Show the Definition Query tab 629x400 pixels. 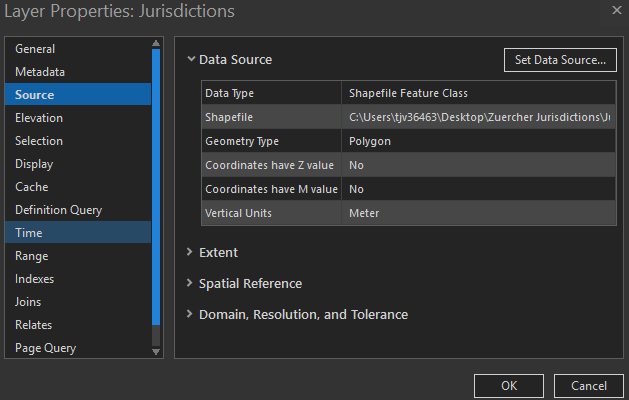pos(58,210)
